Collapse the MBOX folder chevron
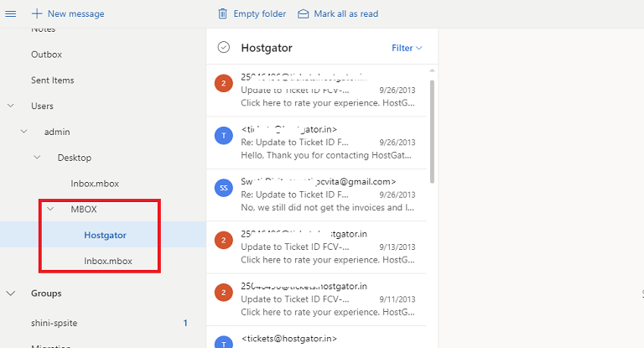The width and height of the screenshot is (644, 348). click(50, 209)
